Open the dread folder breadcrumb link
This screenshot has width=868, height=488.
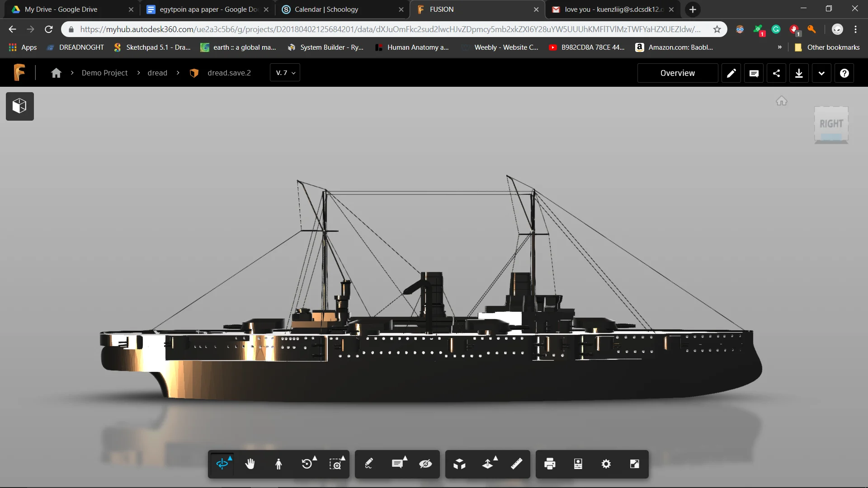click(157, 73)
